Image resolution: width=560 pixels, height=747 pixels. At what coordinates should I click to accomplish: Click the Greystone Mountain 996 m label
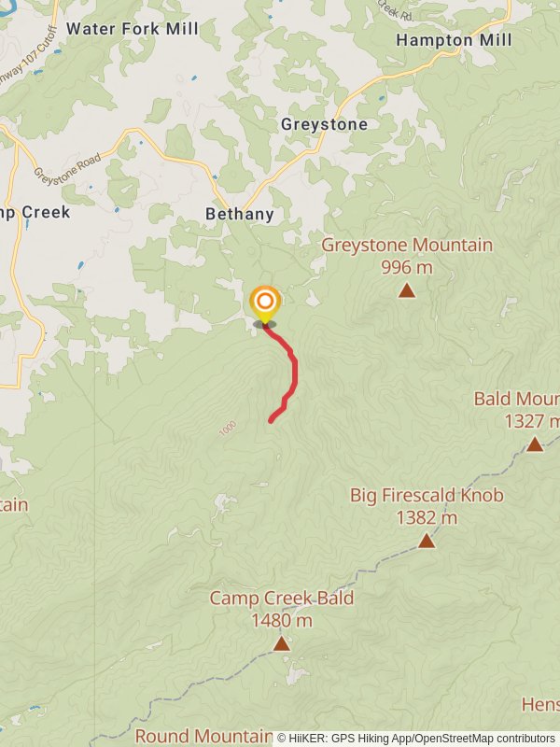point(407,256)
